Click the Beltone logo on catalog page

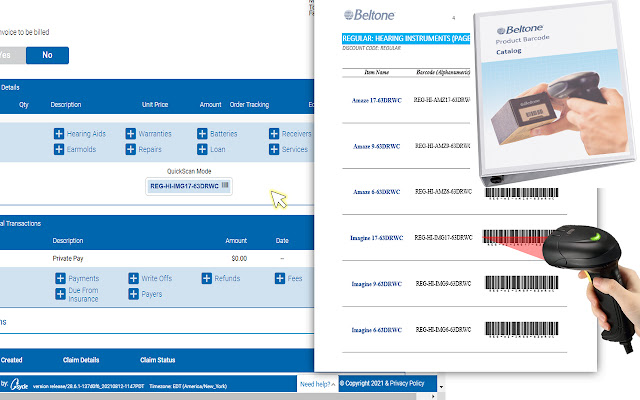coord(369,15)
